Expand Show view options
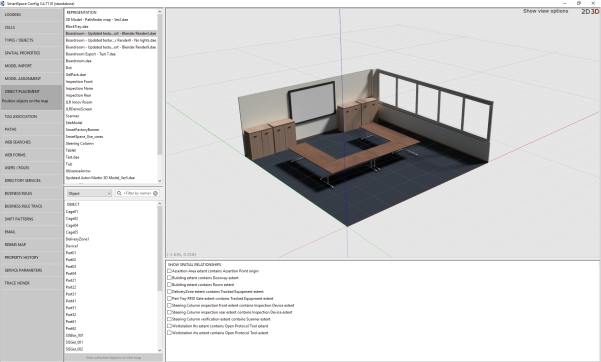 coord(545,11)
